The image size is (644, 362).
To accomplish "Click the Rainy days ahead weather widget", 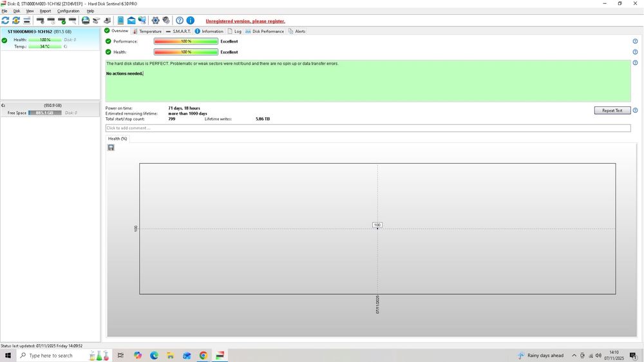I will coord(540,356).
